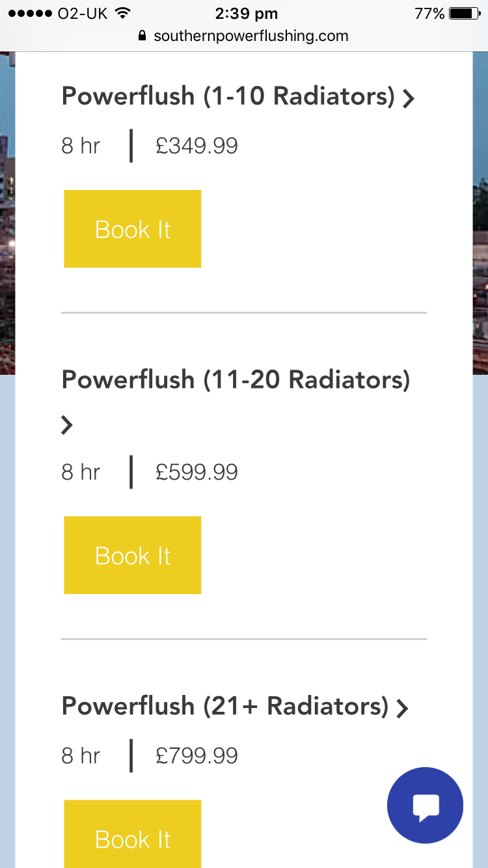
Task: Select the £799.99 price text
Action: [x=197, y=755]
